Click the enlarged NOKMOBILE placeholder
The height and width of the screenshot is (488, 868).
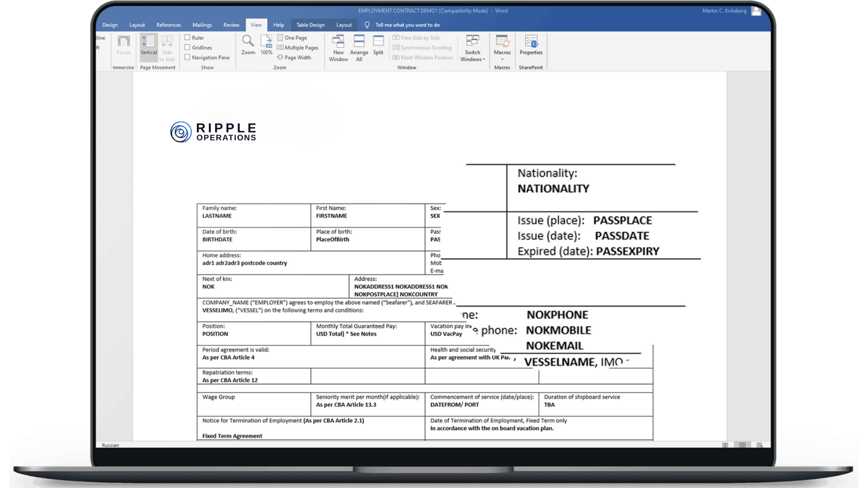(x=558, y=330)
